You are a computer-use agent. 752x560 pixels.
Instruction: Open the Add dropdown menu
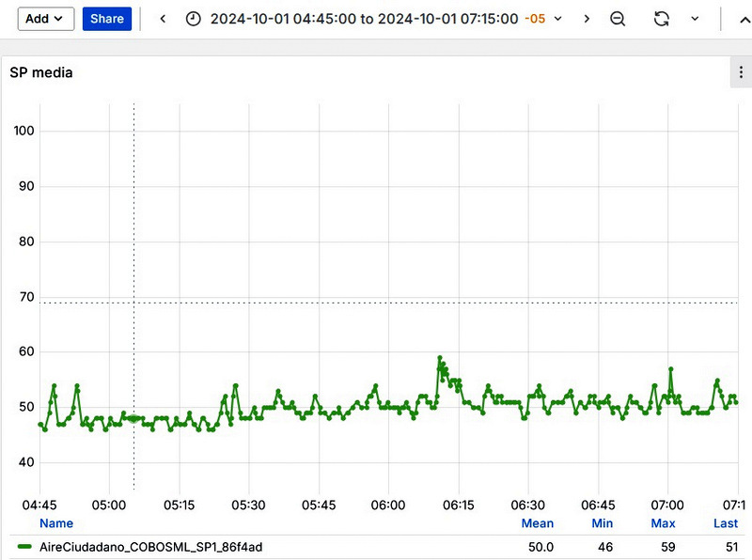[46, 19]
